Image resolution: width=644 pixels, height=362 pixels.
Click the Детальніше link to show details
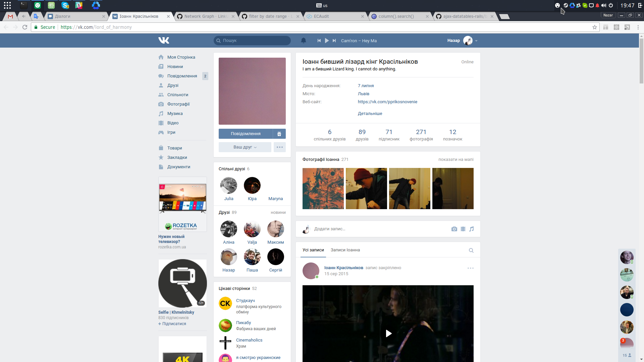[x=370, y=114]
